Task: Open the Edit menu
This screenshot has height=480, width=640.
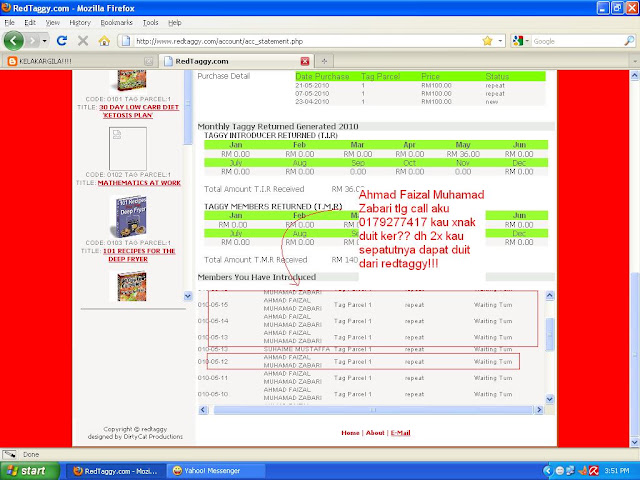Action: coord(30,22)
